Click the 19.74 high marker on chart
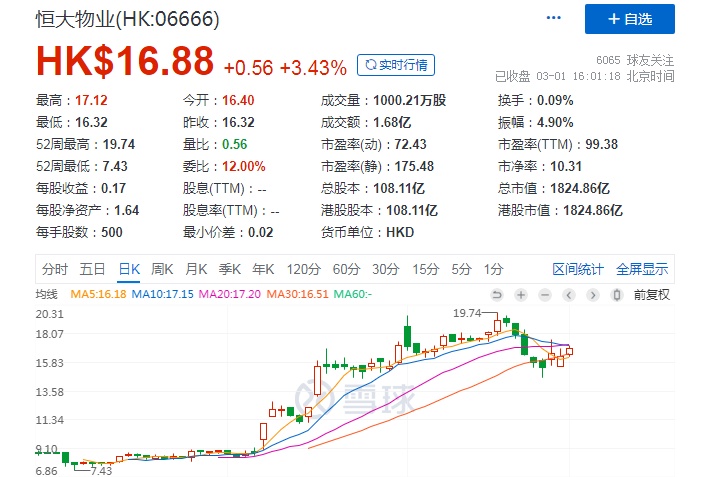 [x=467, y=313]
